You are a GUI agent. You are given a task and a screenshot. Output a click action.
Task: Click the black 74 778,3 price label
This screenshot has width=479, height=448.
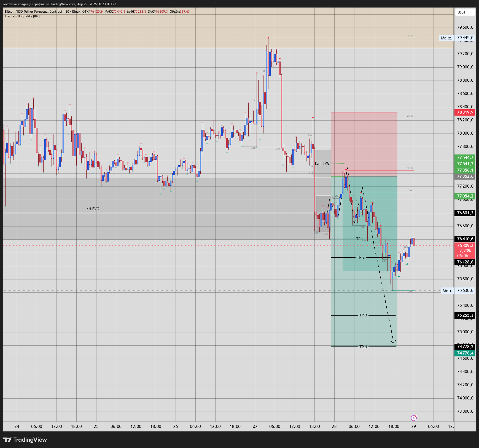coord(465,347)
